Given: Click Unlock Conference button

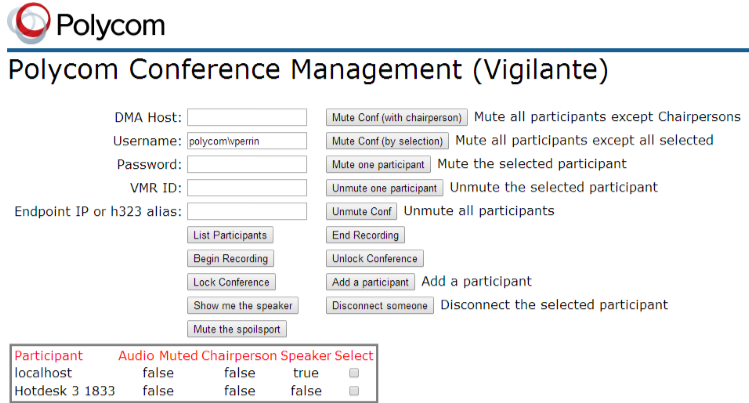Looking at the screenshot, I should pos(375,258).
